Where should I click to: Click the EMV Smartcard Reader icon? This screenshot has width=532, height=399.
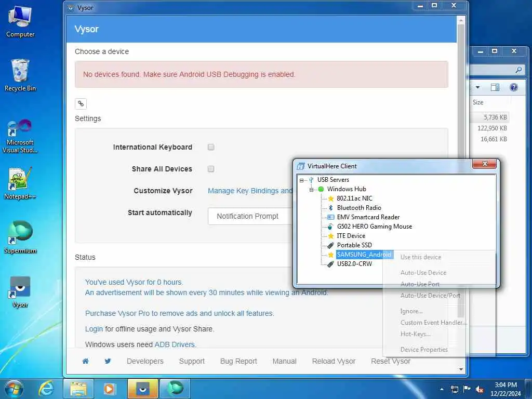pos(330,217)
